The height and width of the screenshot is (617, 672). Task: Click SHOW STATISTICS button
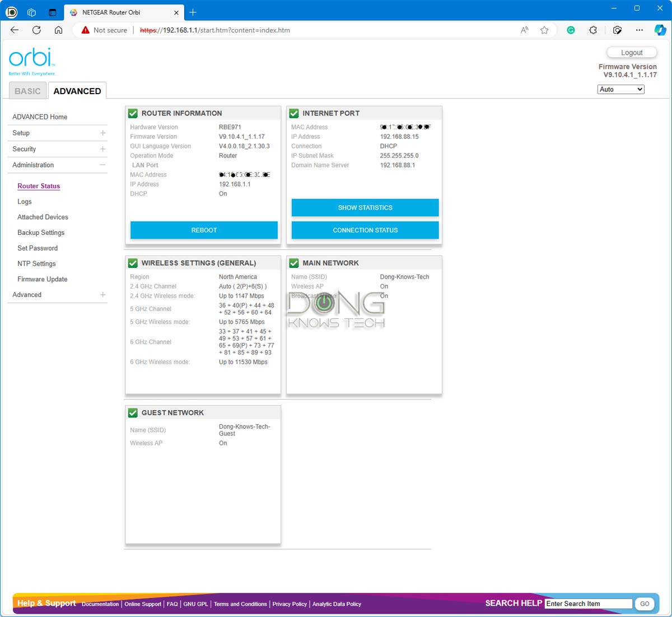365,207
